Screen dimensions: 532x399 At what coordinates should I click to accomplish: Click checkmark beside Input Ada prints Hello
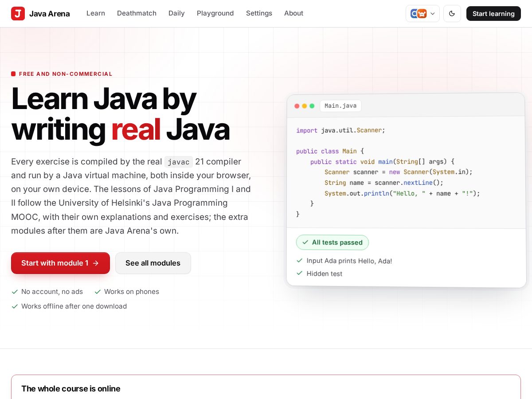click(x=300, y=260)
